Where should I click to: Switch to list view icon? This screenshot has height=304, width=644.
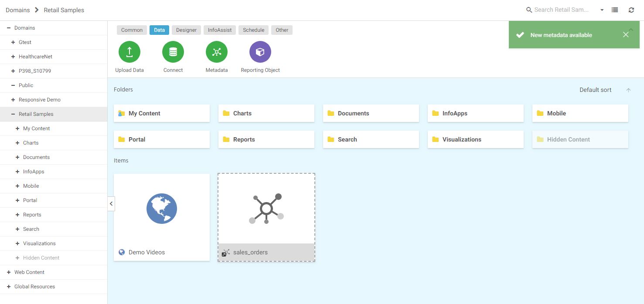[x=615, y=10]
